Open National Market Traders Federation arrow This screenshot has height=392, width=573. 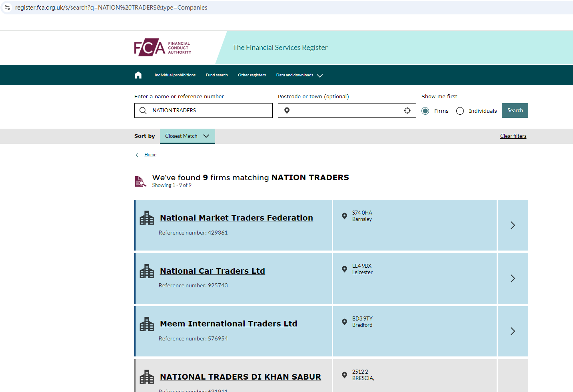coord(513,225)
